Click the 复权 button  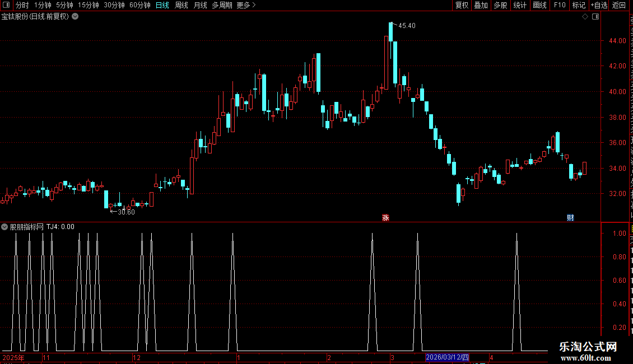point(462,5)
